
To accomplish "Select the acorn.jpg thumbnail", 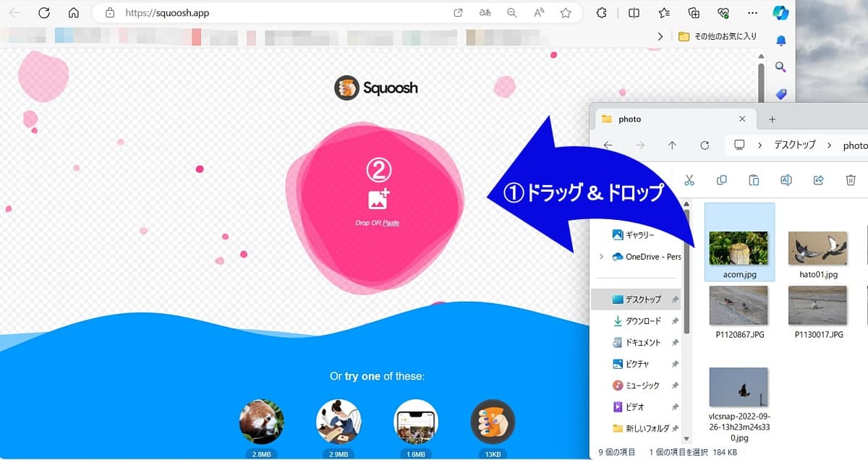I will (739, 242).
